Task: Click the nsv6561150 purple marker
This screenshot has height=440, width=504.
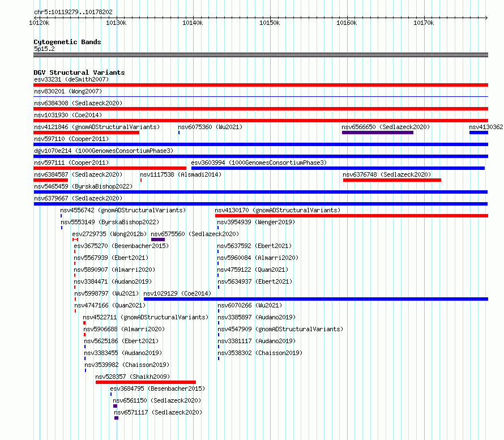Action: pos(115,406)
